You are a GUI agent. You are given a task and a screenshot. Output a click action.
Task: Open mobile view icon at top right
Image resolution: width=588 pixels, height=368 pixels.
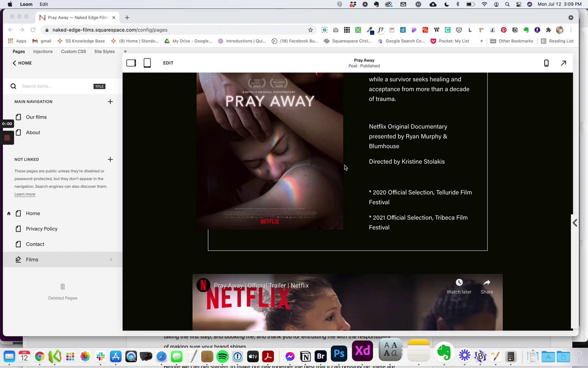(x=546, y=63)
